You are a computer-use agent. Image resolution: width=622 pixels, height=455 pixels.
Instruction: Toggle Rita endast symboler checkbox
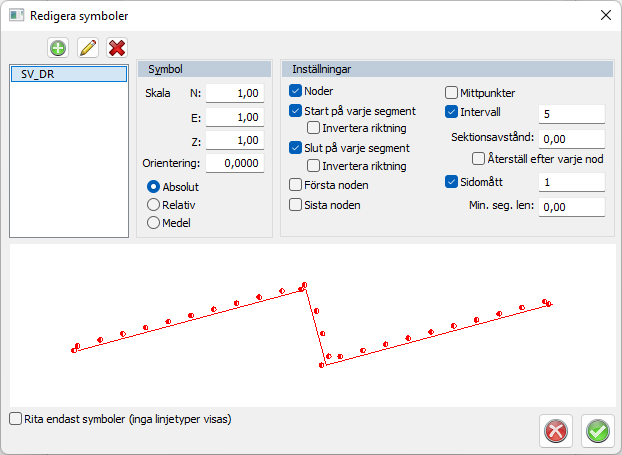click(x=15, y=418)
